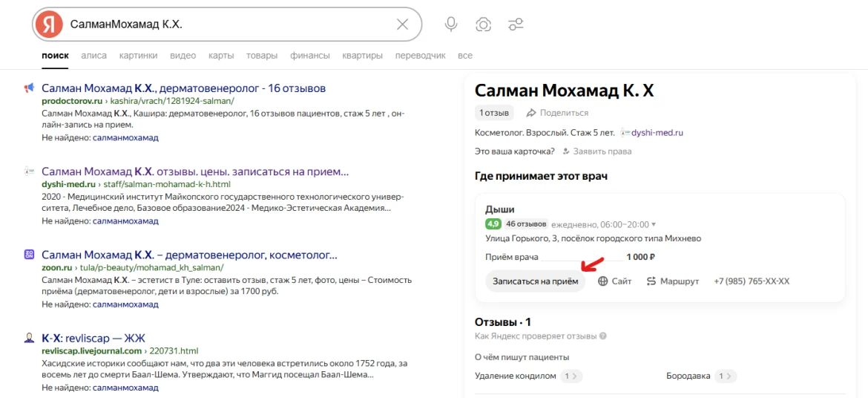Click the Поделиться share button
The width and height of the screenshot is (868, 398).
(x=557, y=113)
